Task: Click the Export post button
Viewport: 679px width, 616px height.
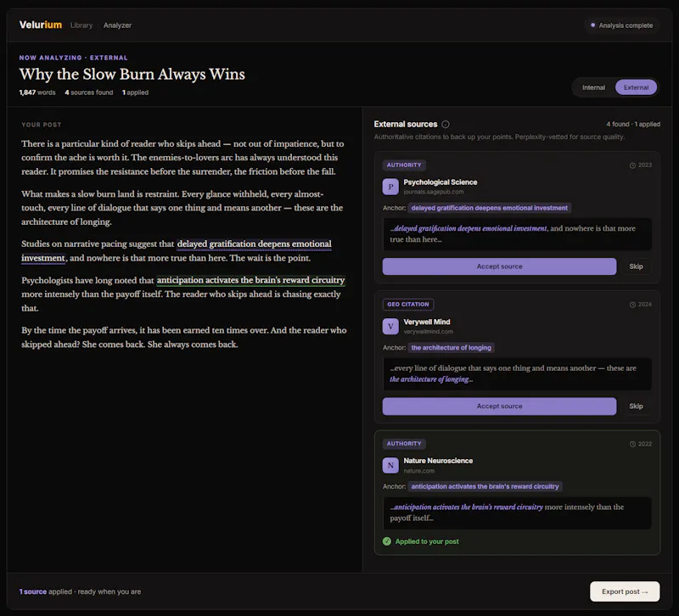Action: click(x=625, y=591)
